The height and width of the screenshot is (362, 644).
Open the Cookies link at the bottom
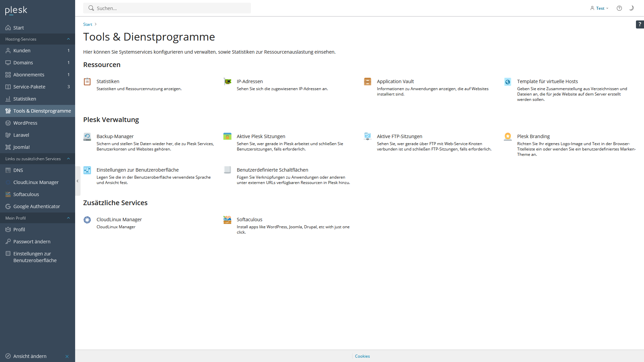pos(362,356)
